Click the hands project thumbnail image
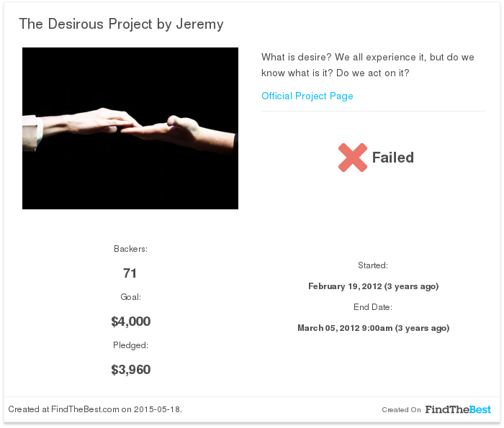Screen dimensions: 504x428 [130, 129]
